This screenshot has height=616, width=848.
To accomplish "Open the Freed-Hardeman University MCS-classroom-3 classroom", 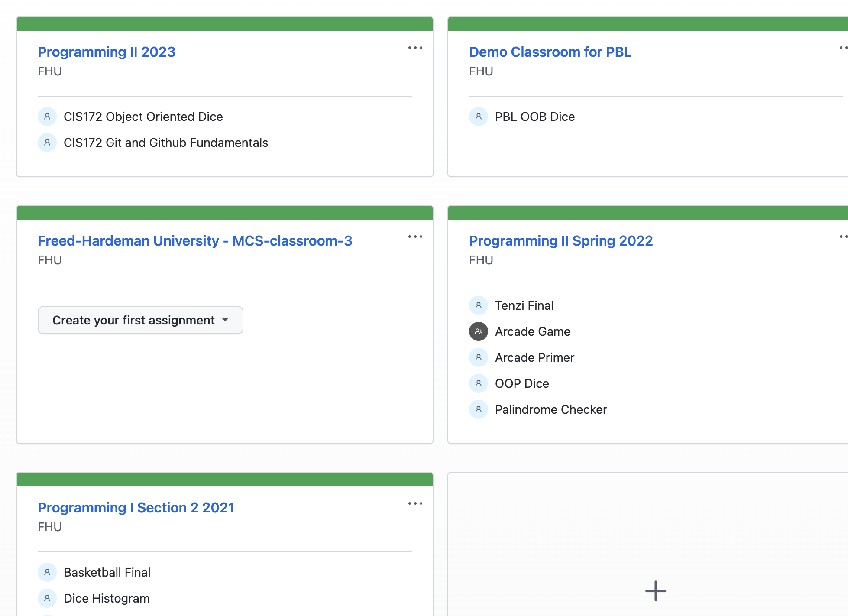I will click(195, 240).
